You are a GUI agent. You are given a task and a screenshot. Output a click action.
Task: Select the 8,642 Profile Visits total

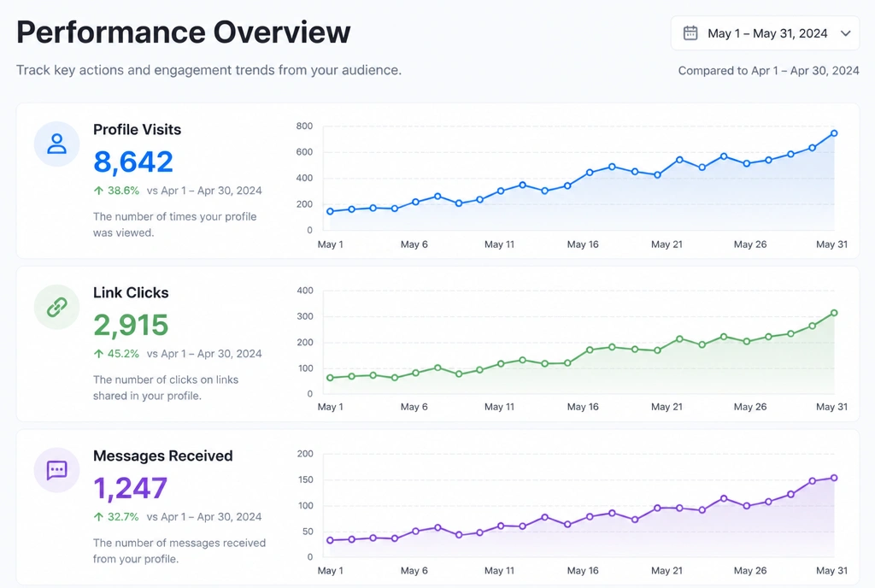(x=133, y=162)
